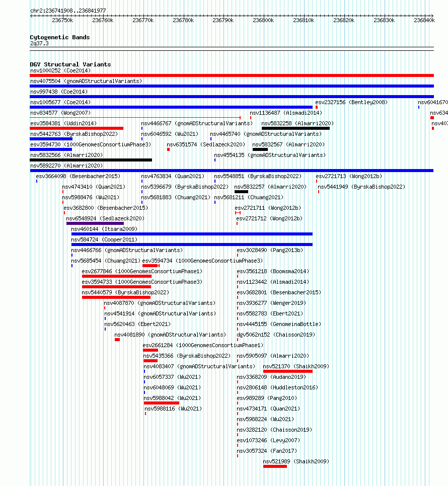Select nsv5681211 (Chuang2021) label
This screenshot has width=448, height=486.
click(249, 197)
